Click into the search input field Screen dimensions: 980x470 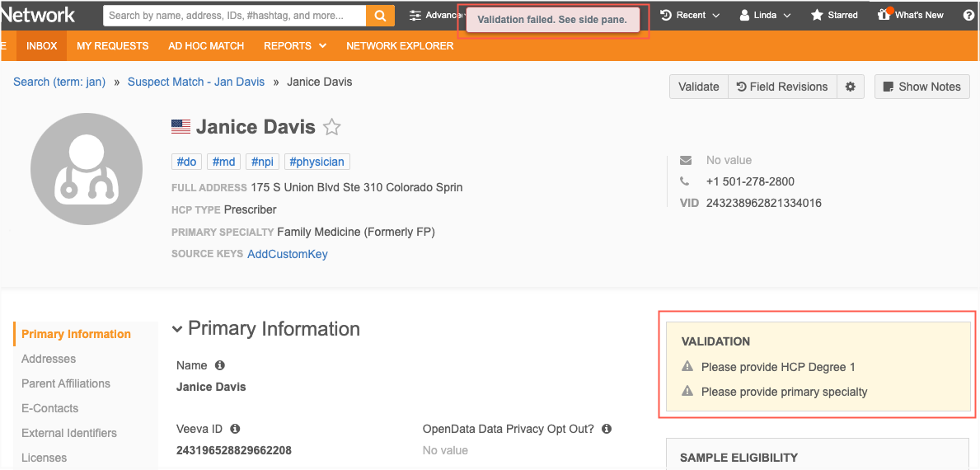click(235, 16)
